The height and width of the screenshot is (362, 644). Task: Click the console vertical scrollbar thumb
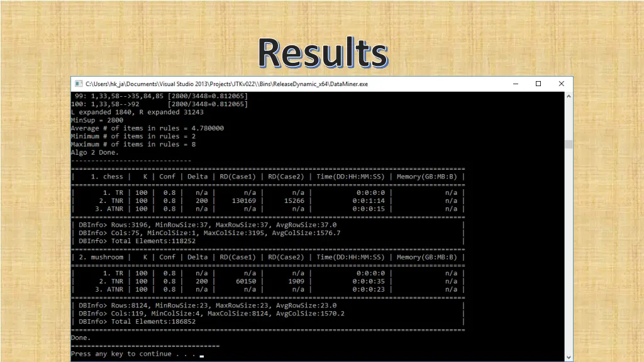pyautogui.click(x=569, y=144)
